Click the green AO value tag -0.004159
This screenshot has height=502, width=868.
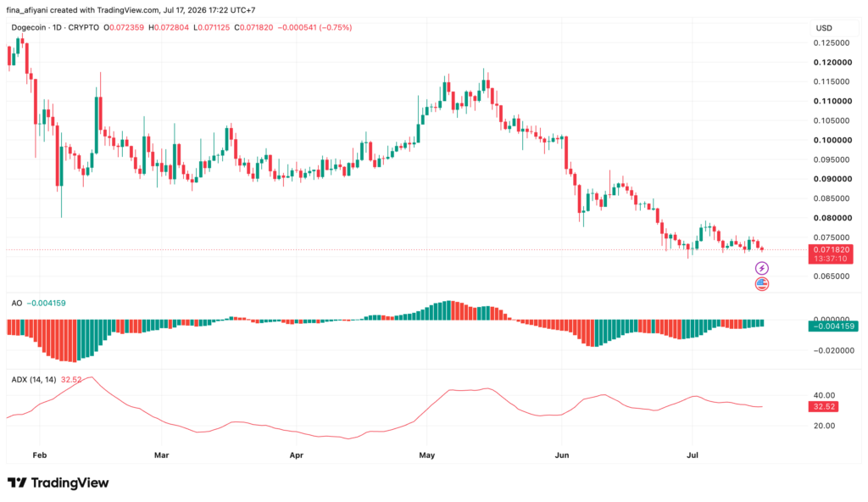coord(833,326)
